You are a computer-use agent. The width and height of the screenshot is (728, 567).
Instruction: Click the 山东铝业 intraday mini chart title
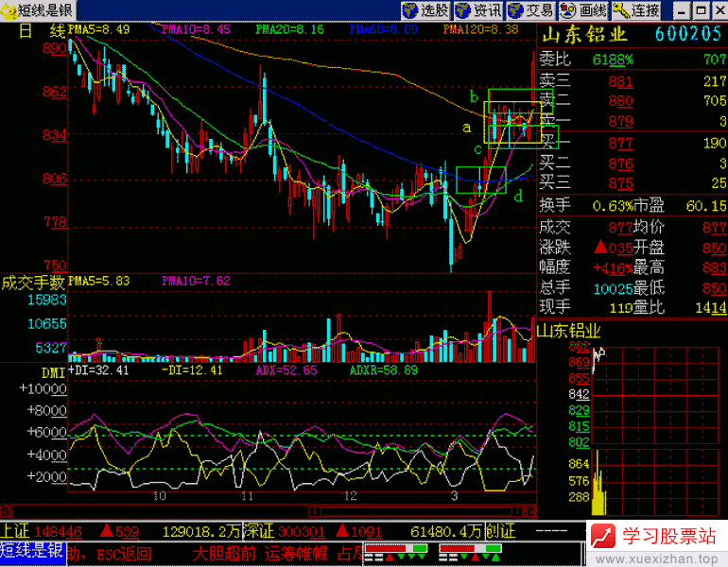click(x=568, y=331)
